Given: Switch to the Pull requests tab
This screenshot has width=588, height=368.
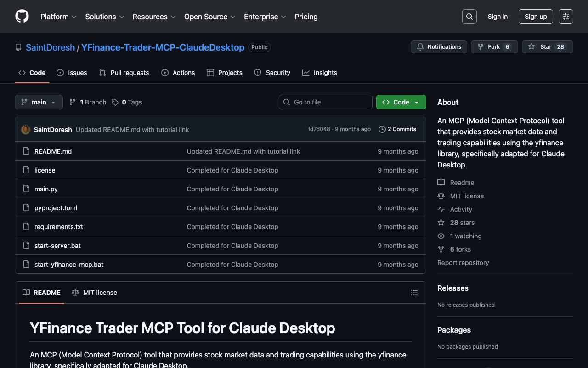Looking at the screenshot, I should coord(124,73).
